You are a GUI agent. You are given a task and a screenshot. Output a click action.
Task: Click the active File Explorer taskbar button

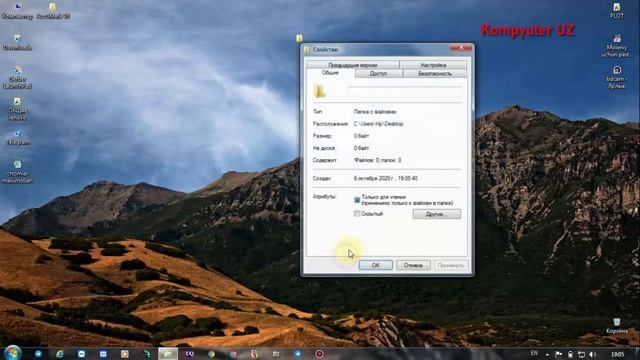pyautogui.click(x=168, y=354)
